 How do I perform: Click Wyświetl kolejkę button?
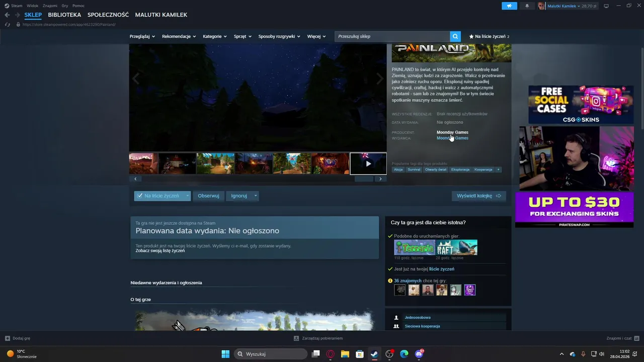coord(479,196)
